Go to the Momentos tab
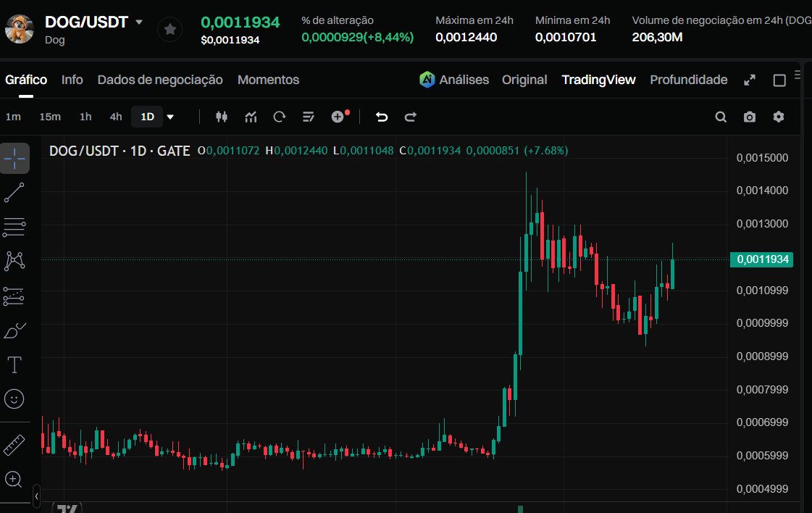 268,80
